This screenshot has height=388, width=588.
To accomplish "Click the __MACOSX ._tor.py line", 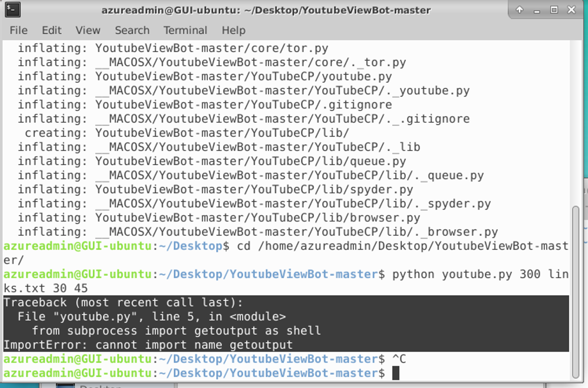I will pyautogui.click(x=212, y=62).
